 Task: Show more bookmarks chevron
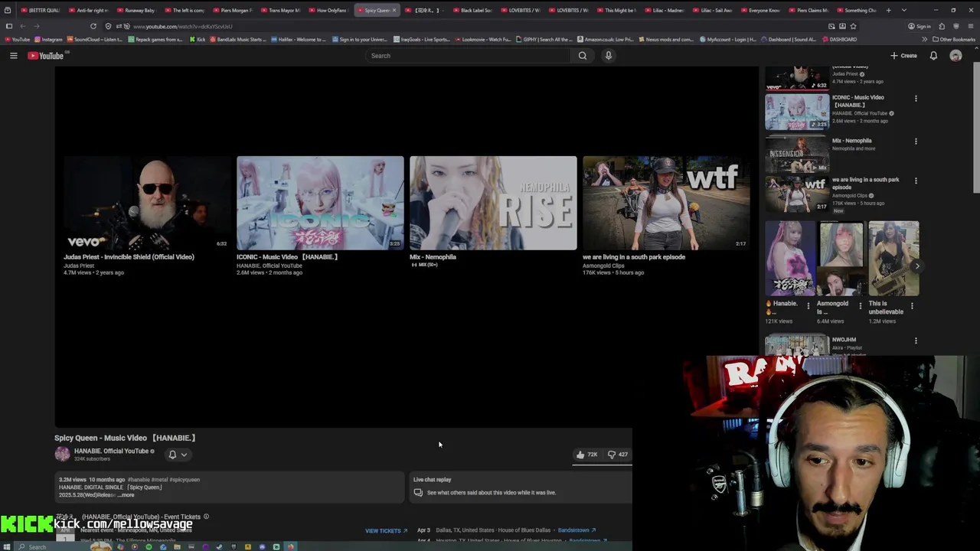pos(924,39)
